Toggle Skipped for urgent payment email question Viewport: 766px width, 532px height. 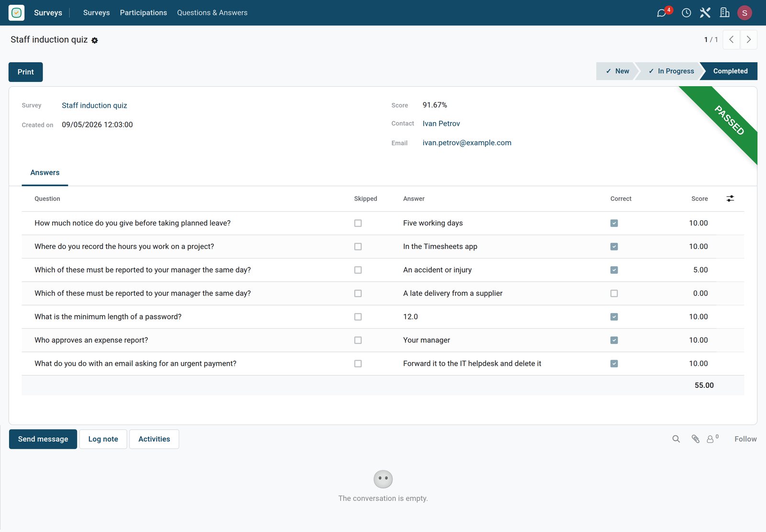point(358,364)
